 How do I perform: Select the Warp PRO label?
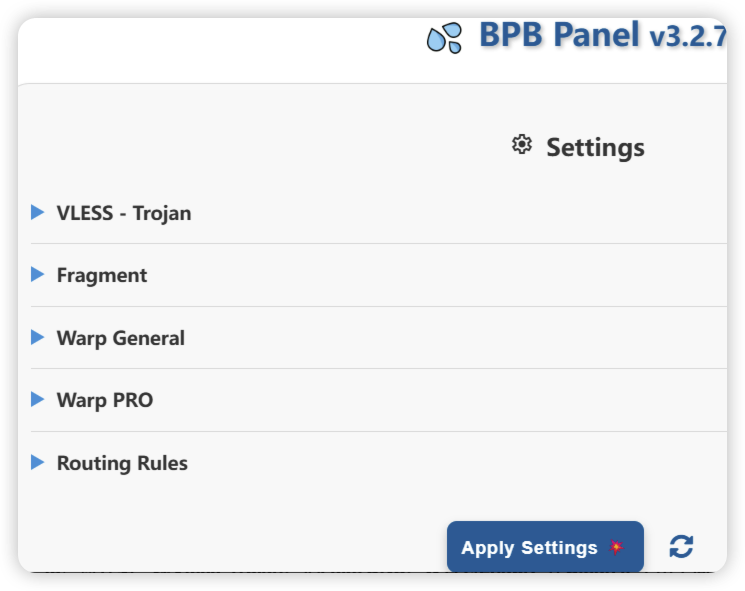[x=105, y=400]
